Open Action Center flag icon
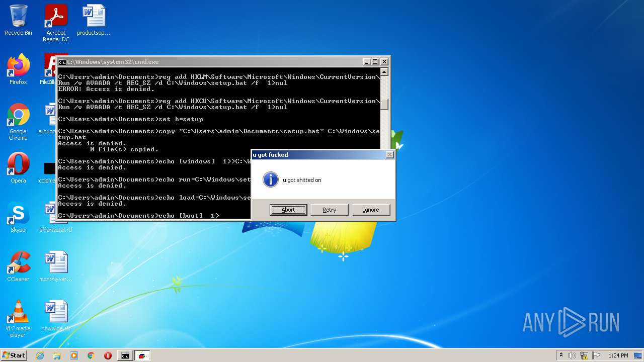 (x=596, y=355)
